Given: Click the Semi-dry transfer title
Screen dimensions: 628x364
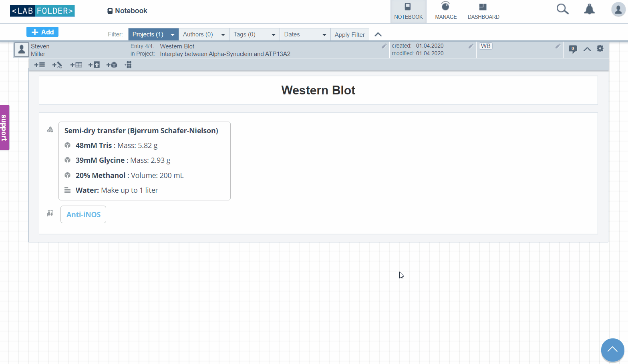Looking at the screenshot, I should (141, 131).
